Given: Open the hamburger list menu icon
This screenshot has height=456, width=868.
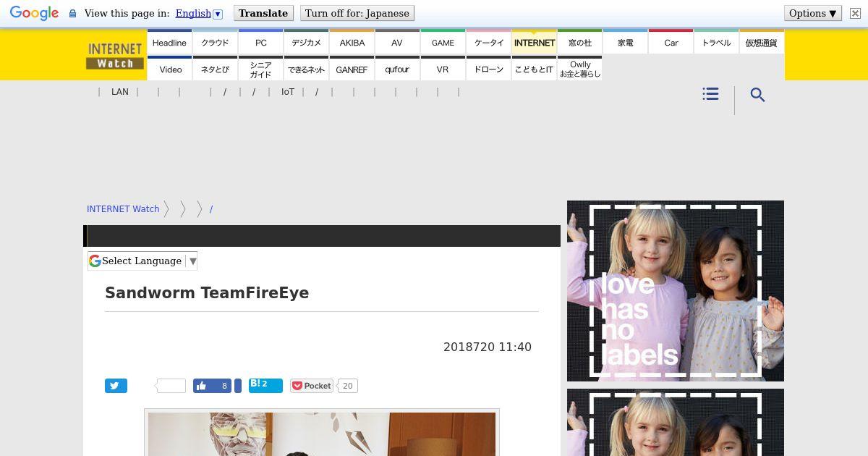Looking at the screenshot, I should tap(710, 94).
